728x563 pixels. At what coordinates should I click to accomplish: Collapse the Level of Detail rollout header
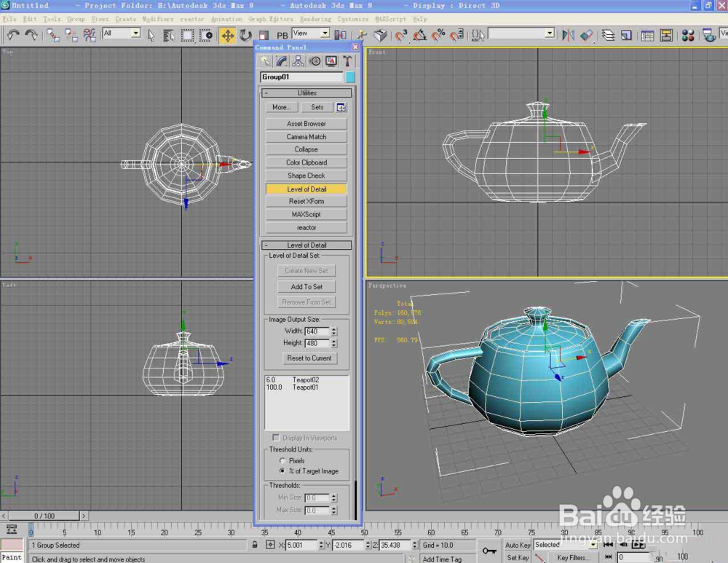pyautogui.click(x=306, y=245)
